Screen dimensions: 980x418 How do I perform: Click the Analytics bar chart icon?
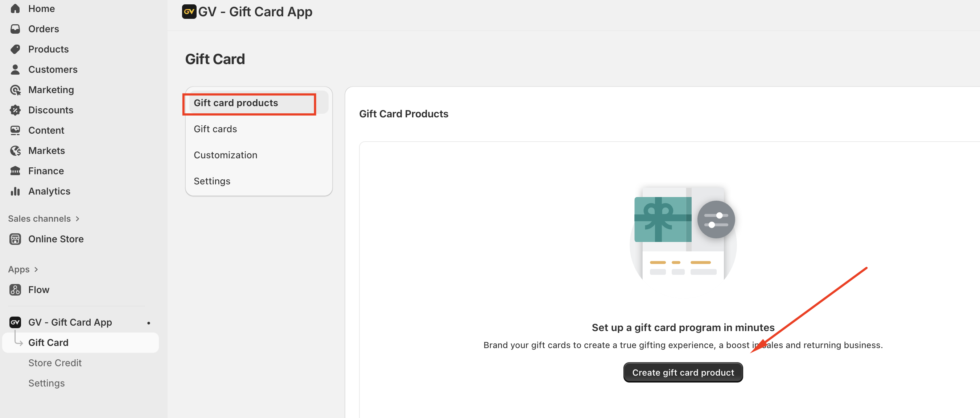(x=15, y=191)
